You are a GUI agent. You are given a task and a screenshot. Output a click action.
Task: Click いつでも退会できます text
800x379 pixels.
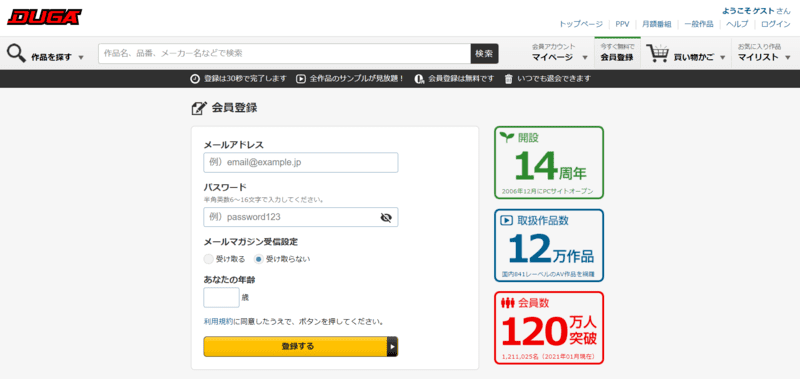coord(554,79)
